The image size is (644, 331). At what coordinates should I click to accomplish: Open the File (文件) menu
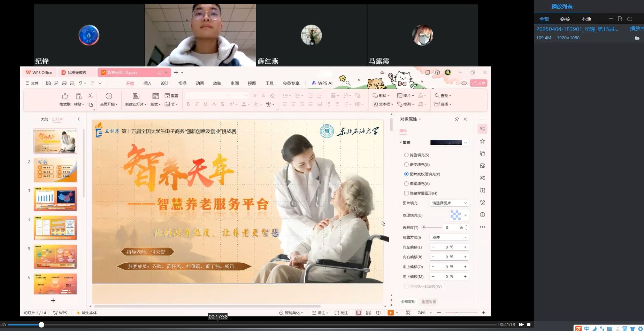[x=32, y=83]
